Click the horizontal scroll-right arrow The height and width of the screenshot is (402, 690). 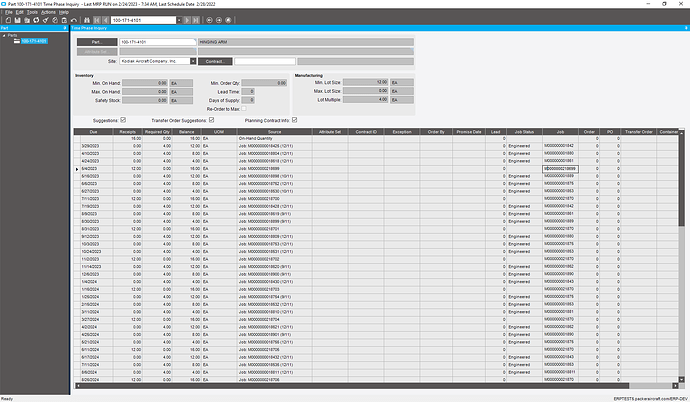tap(675, 386)
